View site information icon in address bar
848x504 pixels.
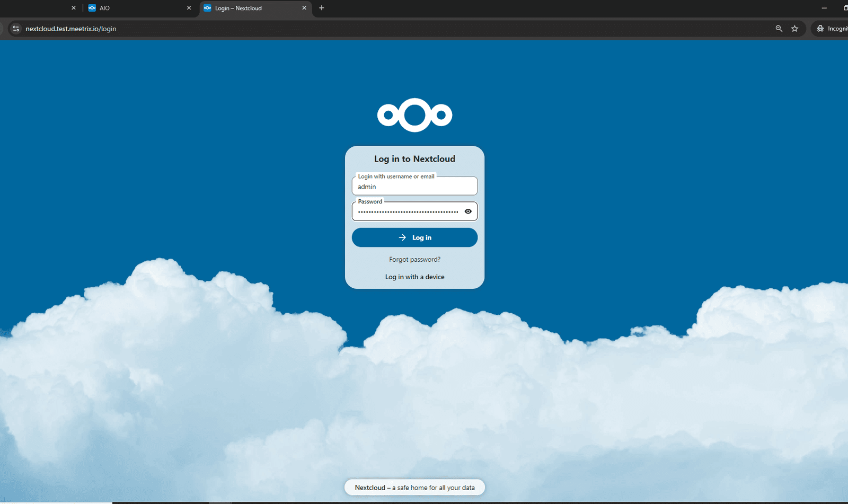pyautogui.click(x=16, y=29)
